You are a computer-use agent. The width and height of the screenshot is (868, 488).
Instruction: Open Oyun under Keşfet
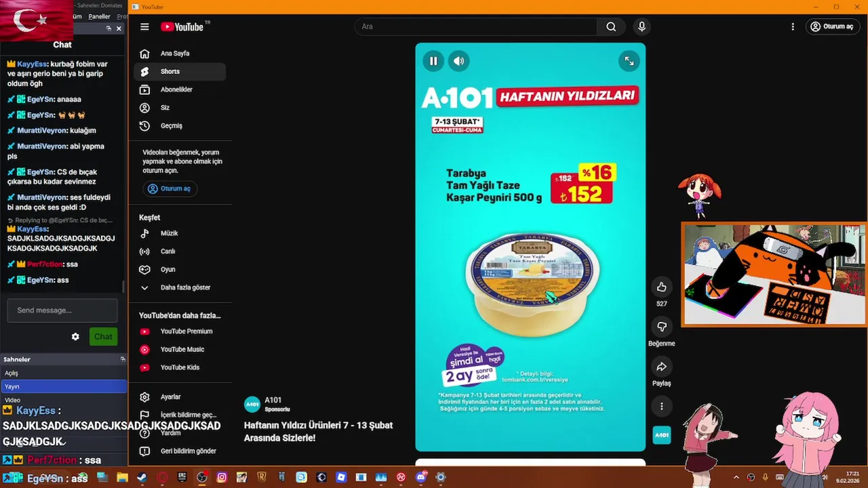point(180,269)
